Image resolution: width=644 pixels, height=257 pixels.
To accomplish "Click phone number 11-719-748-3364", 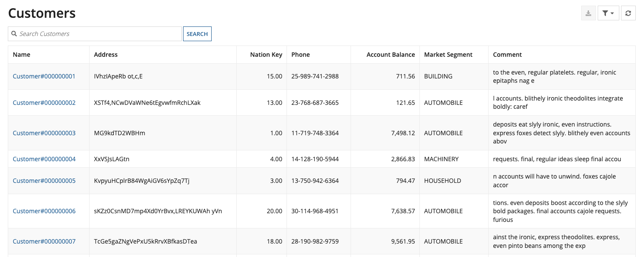I will pos(315,133).
